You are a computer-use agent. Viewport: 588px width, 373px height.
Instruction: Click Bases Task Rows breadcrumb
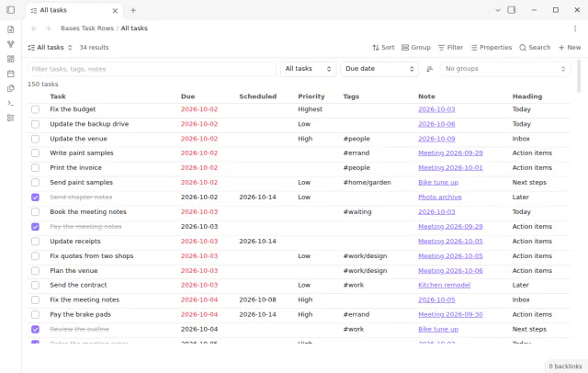click(87, 28)
